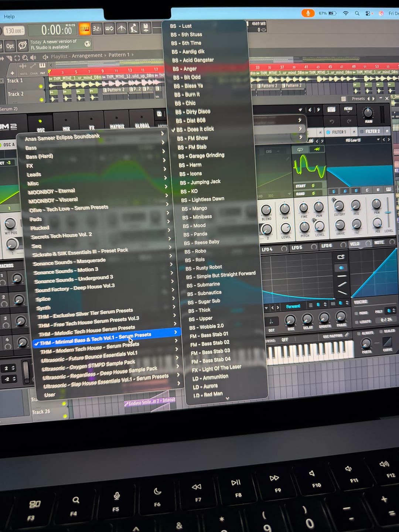Enable the SCALED portamento checkbox
The image size is (399, 532).
coord(381,331)
